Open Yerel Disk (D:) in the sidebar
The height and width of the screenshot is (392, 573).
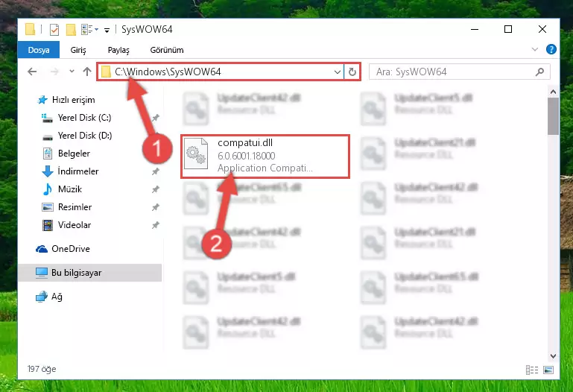click(x=85, y=136)
